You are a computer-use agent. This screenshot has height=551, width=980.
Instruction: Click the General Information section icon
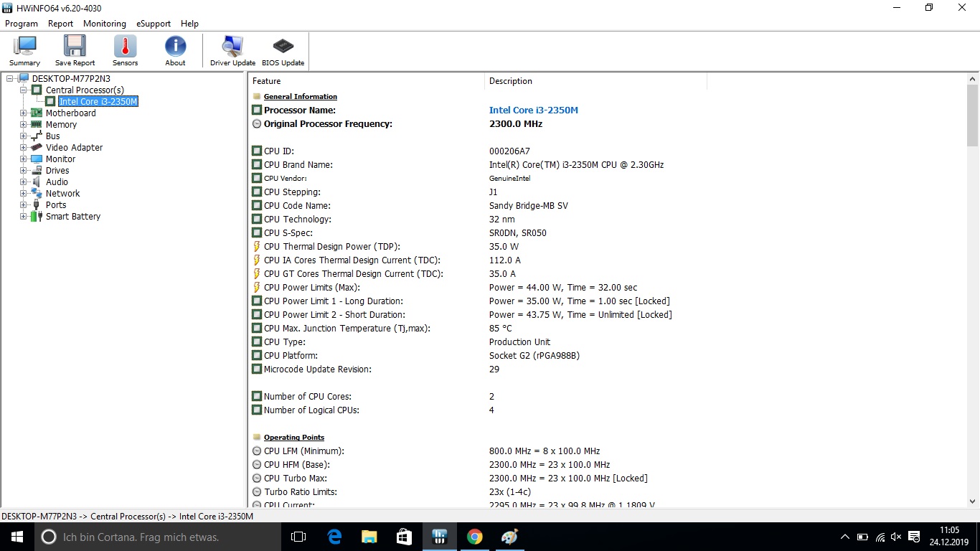257,96
